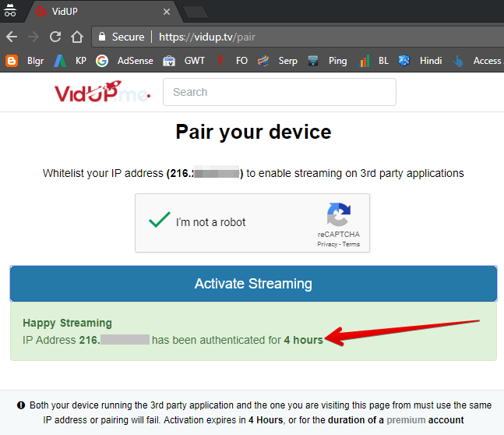Open the Ping bookmark icon
The height and width of the screenshot is (435, 504).
(x=312, y=61)
